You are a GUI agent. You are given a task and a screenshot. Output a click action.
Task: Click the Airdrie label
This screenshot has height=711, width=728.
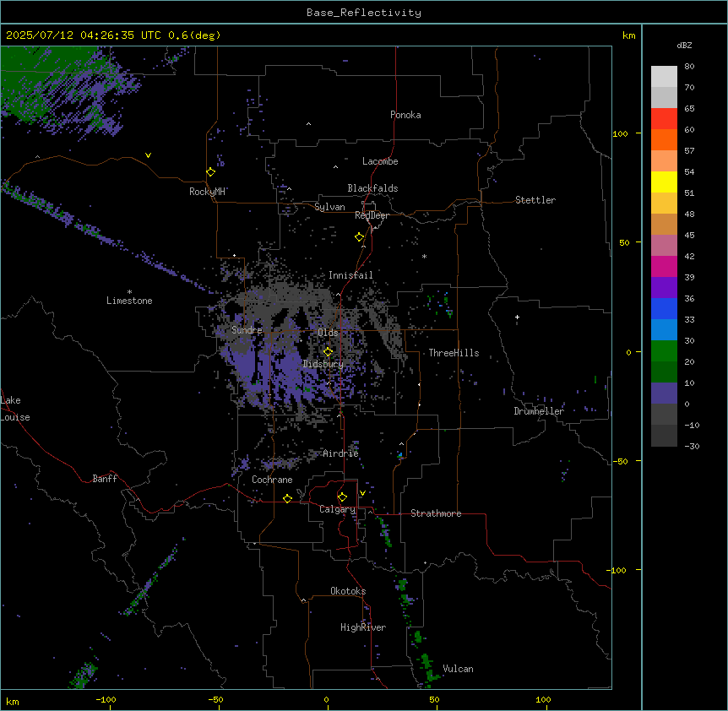tap(341, 453)
